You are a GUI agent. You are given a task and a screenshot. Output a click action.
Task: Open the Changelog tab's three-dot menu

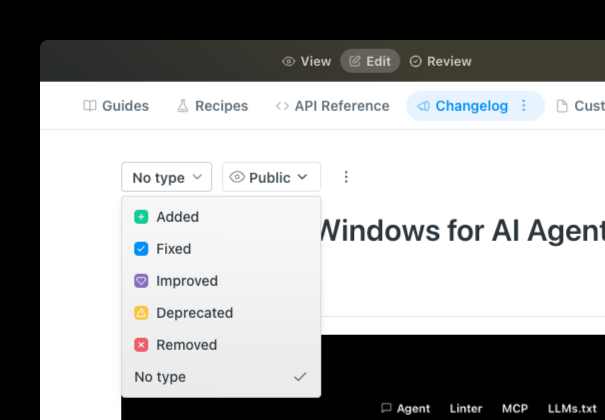coord(524,105)
